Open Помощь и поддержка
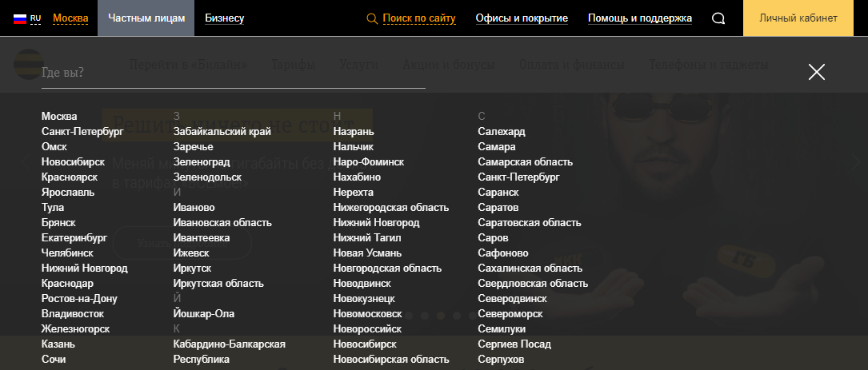The height and width of the screenshot is (370, 868). coord(639,18)
